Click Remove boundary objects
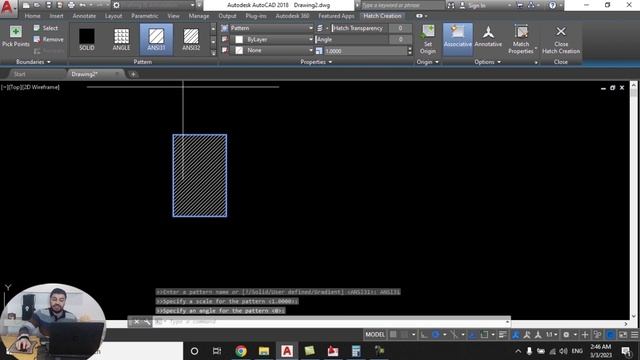640x360 pixels. [48, 40]
